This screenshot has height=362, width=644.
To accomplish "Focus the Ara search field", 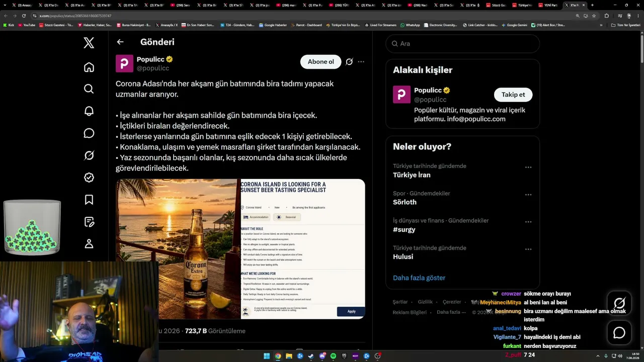I will point(463,44).
